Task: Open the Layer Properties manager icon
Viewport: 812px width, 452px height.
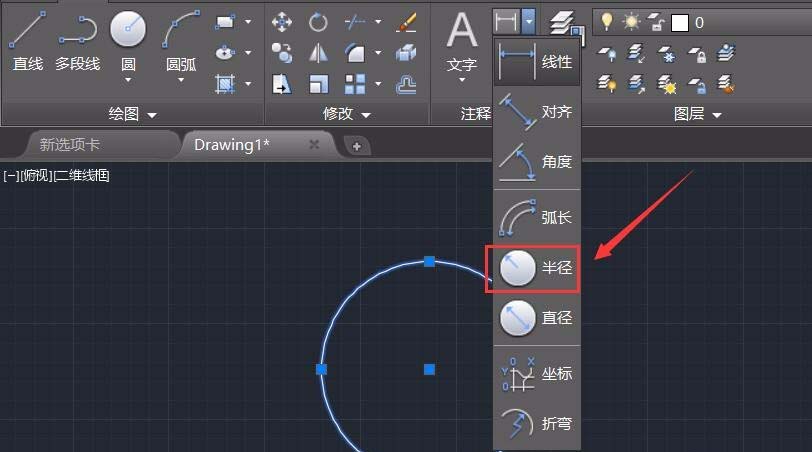Action: pos(566,24)
